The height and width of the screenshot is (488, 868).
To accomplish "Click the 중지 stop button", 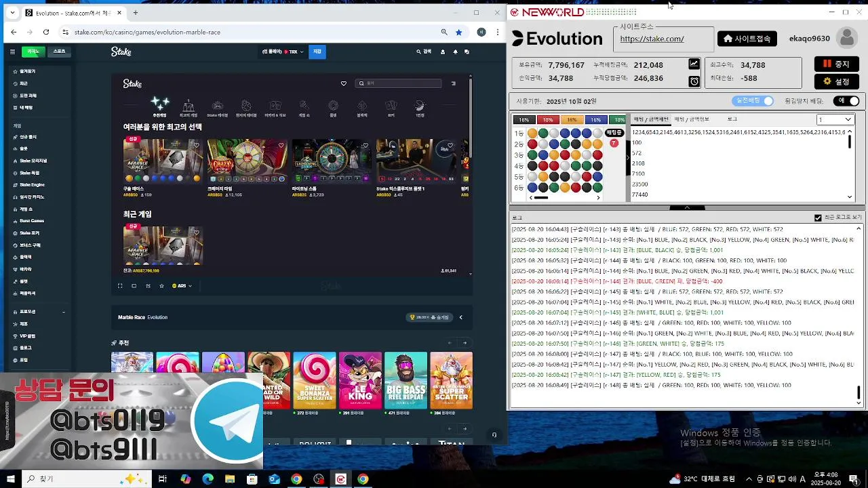I will click(836, 64).
